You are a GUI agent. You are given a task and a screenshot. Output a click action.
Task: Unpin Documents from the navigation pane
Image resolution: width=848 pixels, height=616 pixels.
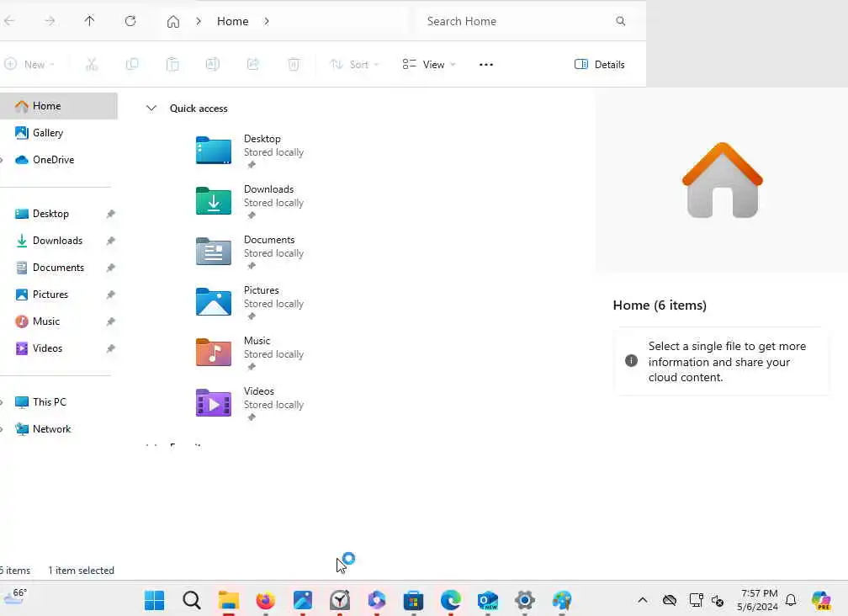110,268
